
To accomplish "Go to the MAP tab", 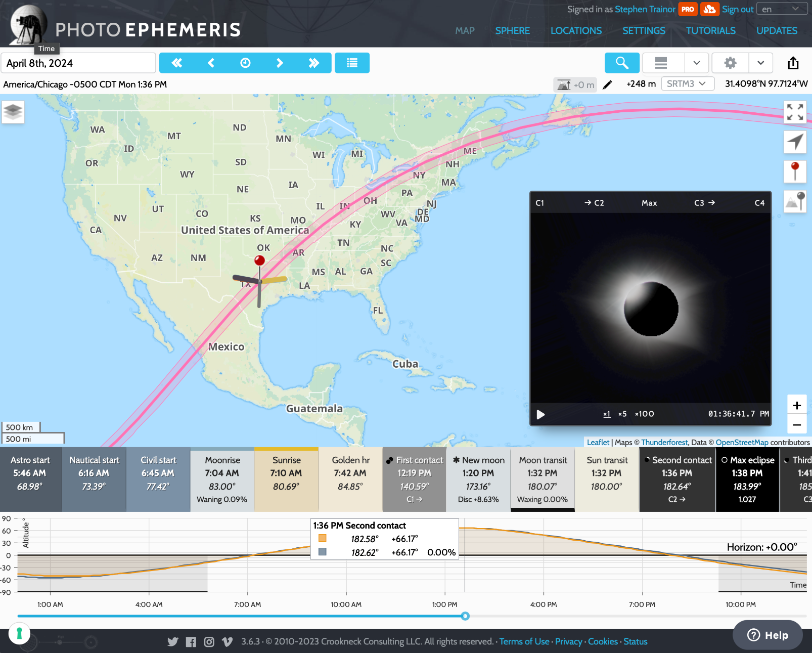I will (465, 31).
